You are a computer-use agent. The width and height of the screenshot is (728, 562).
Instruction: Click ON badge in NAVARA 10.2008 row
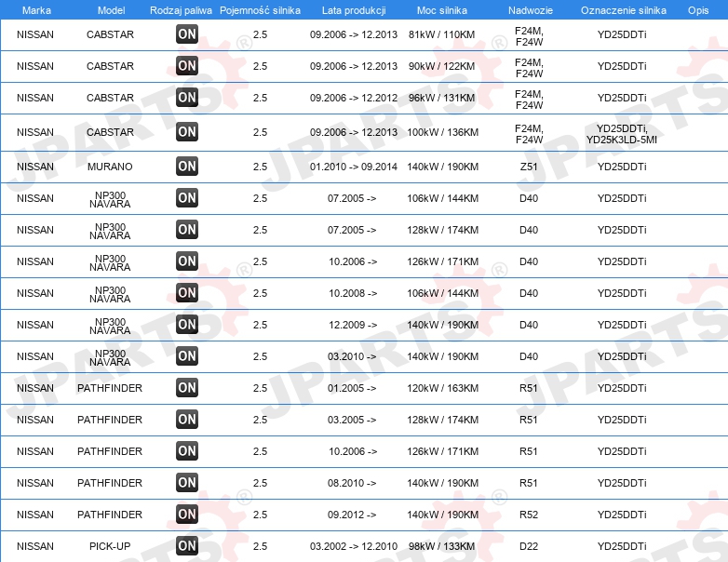pos(187,293)
